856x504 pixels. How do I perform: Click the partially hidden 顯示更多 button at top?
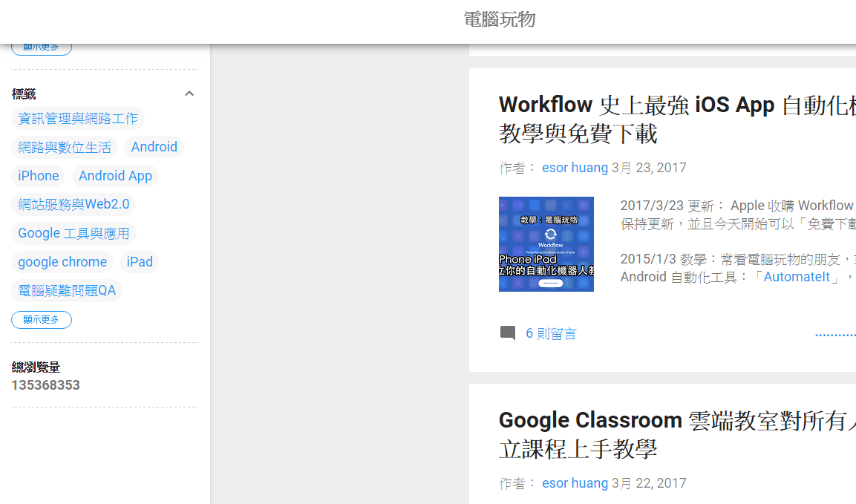pyautogui.click(x=42, y=49)
